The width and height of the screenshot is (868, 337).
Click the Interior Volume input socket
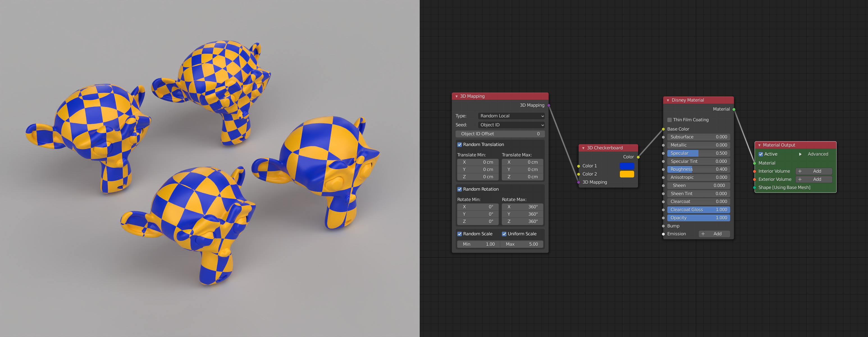coord(754,171)
